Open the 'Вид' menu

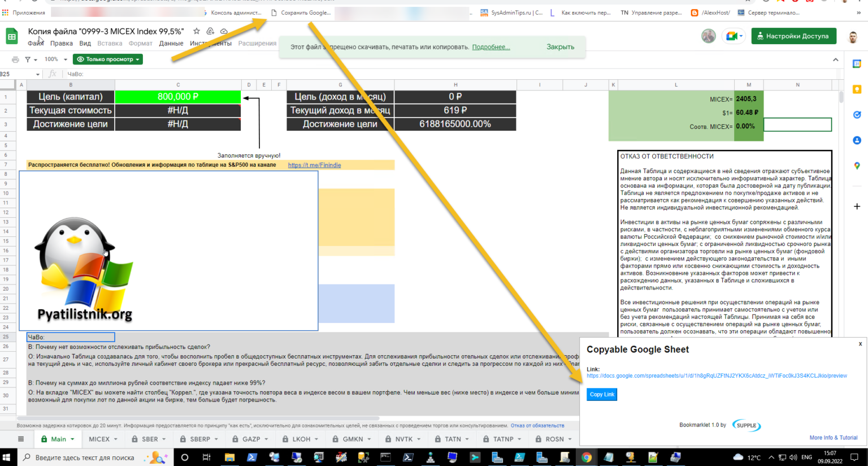(x=85, y=44)
